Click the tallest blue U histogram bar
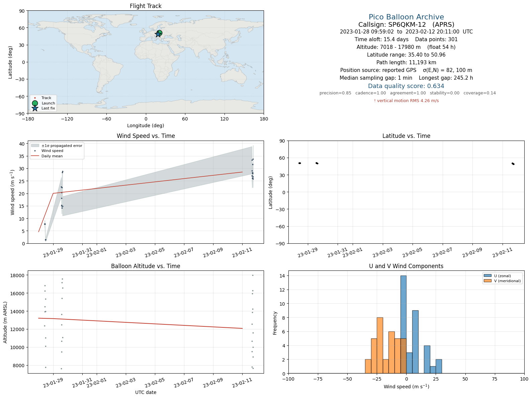This screenshot has height=398, width=532. 404,324
